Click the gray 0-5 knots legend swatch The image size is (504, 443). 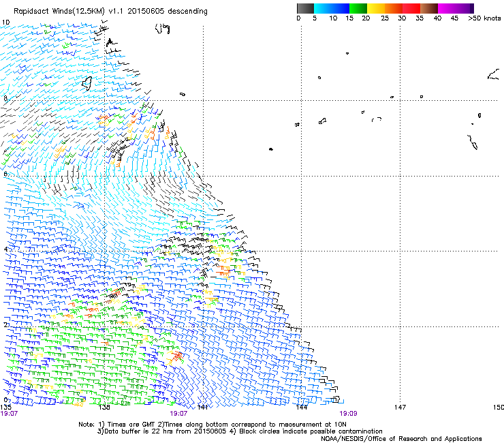[305, 8]
